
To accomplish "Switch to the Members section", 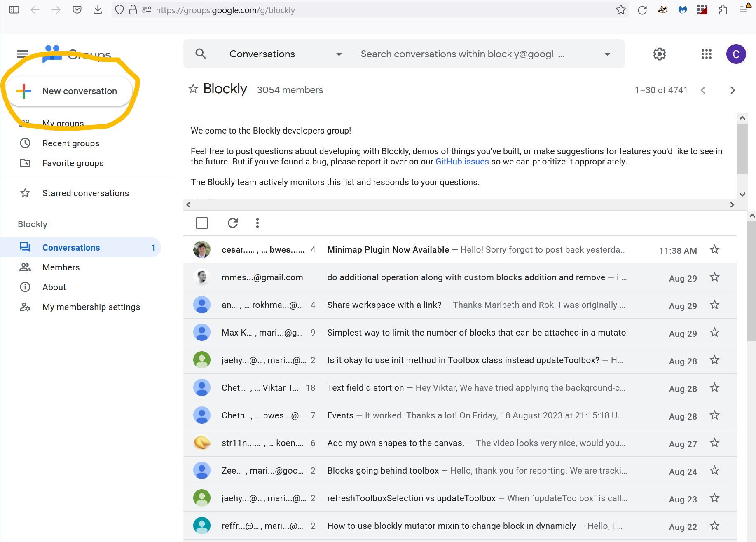I will click(61, 267).
